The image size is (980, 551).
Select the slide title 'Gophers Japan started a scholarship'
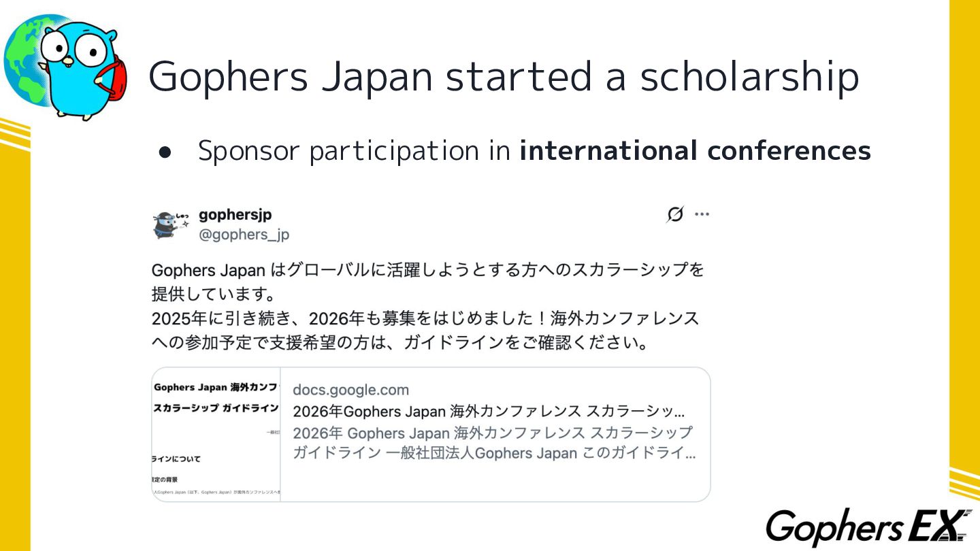504,75
